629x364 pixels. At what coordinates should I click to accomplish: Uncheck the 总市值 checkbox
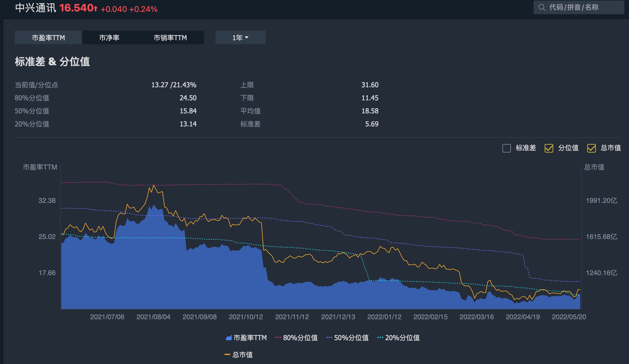tap(592, 148)
